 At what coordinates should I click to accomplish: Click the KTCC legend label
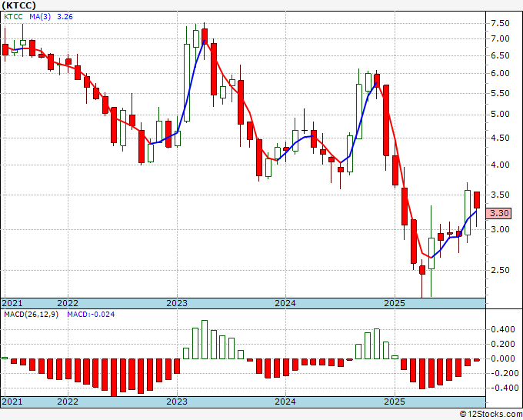tap(14, 17)
